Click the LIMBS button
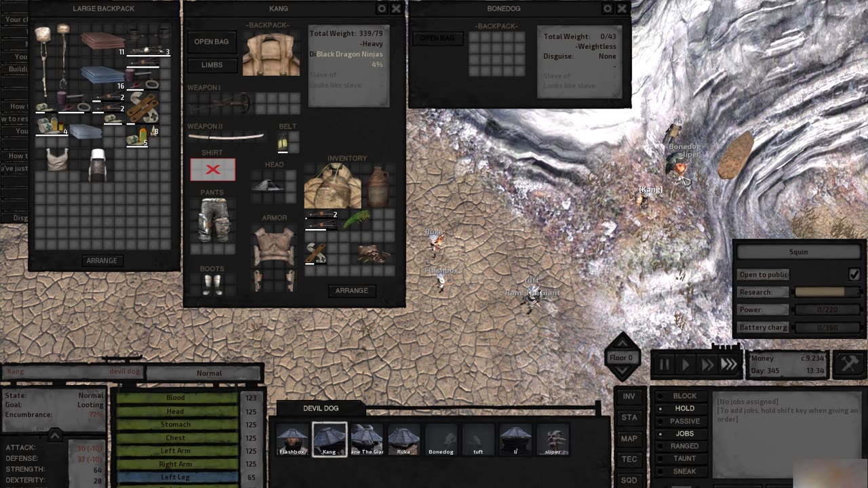This screenshot has width=868, height=488. pyautogui.click(x=212, y=65)
